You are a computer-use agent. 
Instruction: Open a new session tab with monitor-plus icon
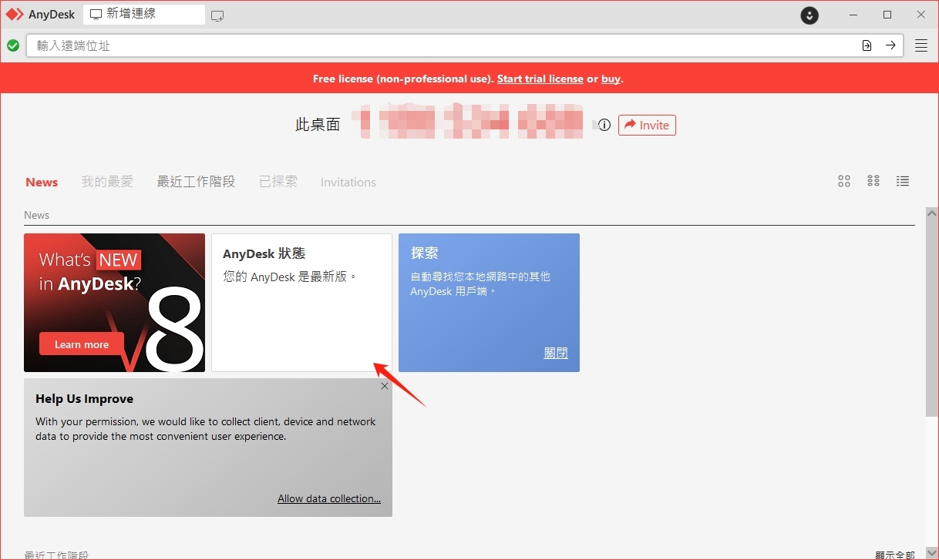(217, 15)
